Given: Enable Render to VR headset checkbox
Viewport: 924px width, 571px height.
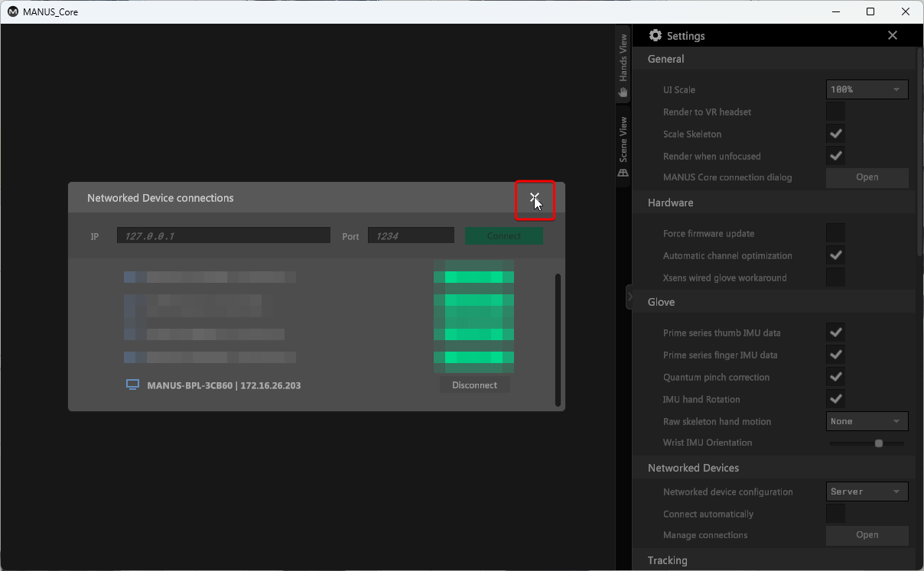Looking at the screenshot, I should tap(835, 112).
